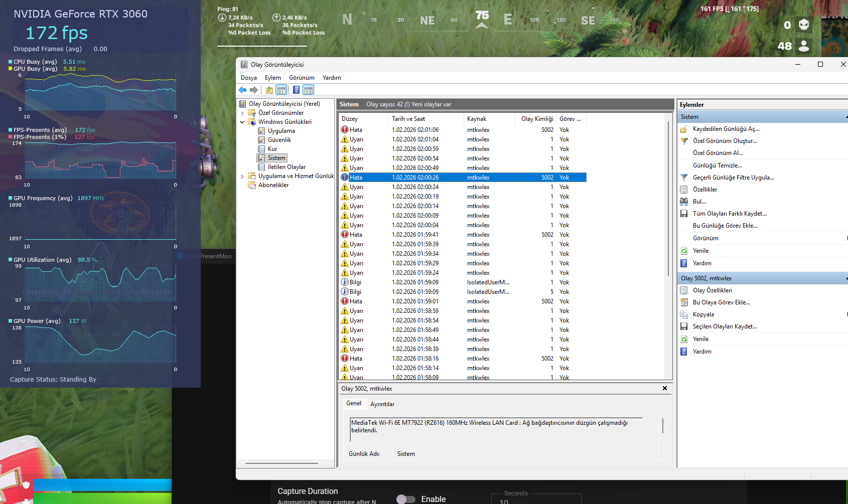Click the show/hide console tree toolbar icon

click(x=281, y=90)
